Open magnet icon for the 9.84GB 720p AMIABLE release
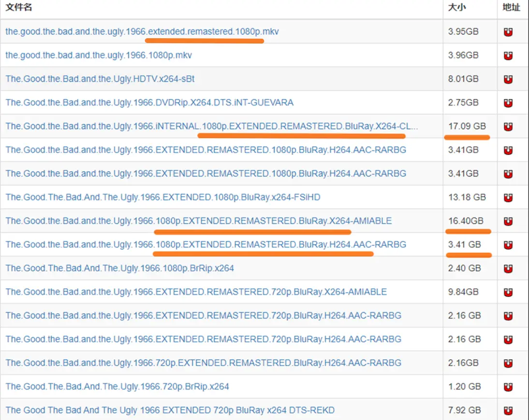The width and height of the screenshot is (529, 420). (x=508, y=292)
